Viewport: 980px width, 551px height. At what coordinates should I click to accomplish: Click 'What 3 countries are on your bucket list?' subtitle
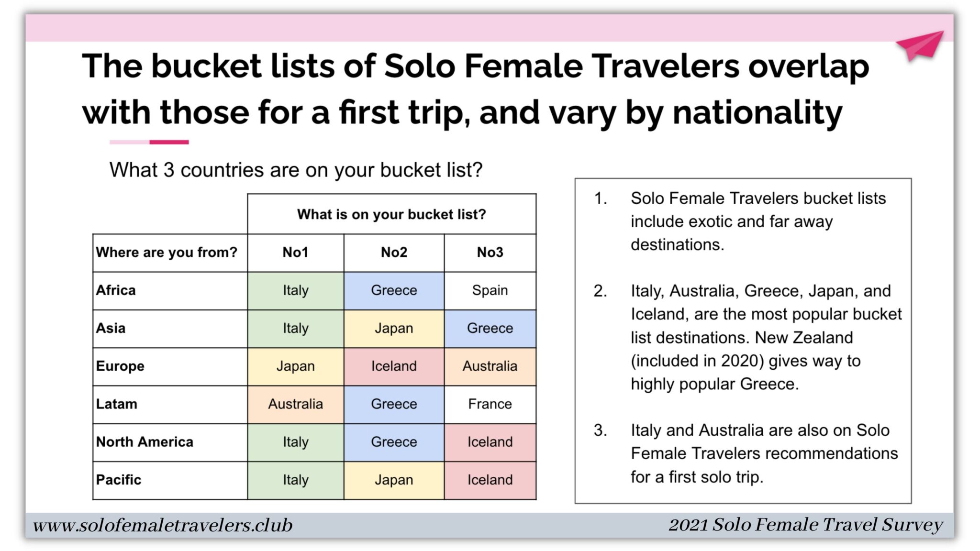click(296, 170)
